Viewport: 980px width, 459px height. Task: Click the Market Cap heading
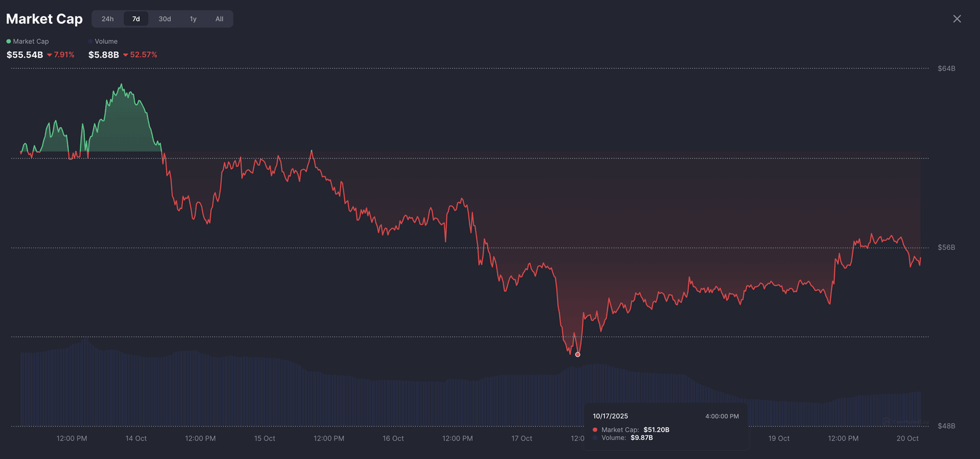coord(44,19)
